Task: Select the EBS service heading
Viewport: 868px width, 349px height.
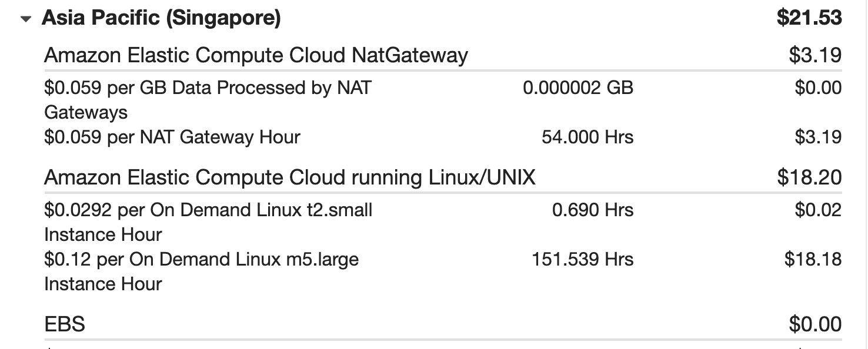Action: pyautogui.click(x=65, y=324)
